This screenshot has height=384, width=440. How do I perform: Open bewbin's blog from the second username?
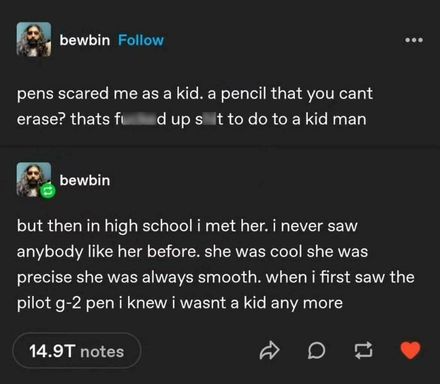pyautogui.click(x=85, y=180)
